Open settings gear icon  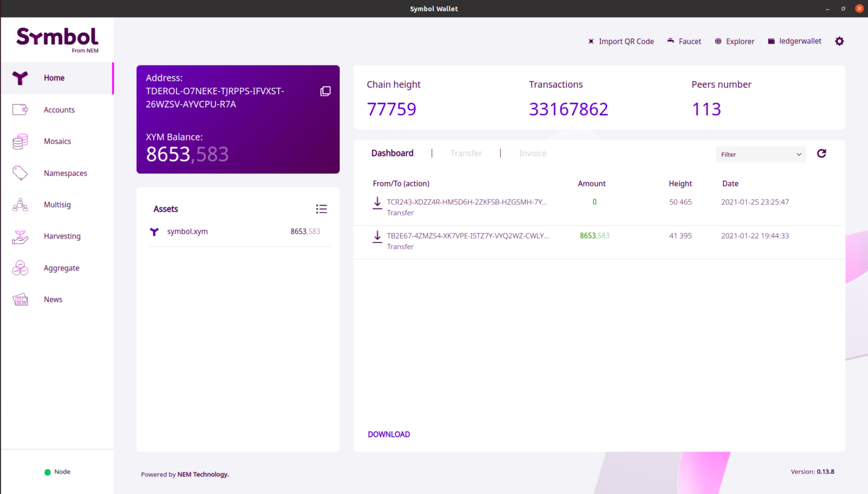coord(840,41)
